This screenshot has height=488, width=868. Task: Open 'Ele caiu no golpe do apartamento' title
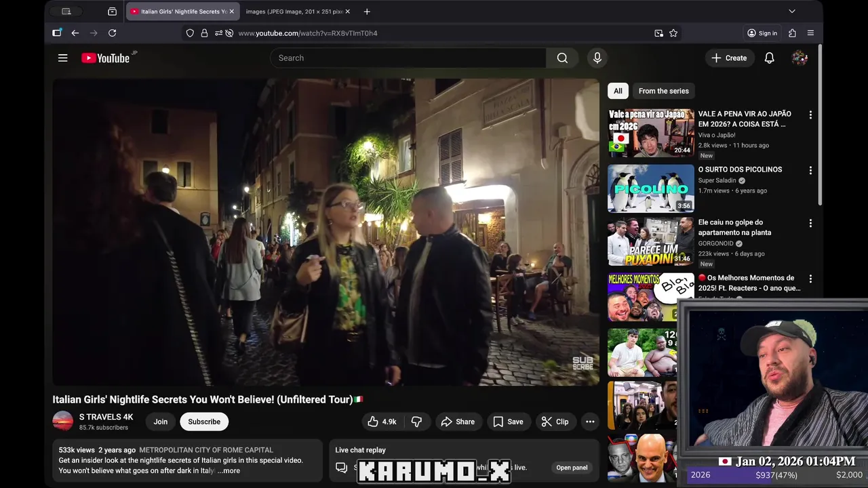point(734,227)
